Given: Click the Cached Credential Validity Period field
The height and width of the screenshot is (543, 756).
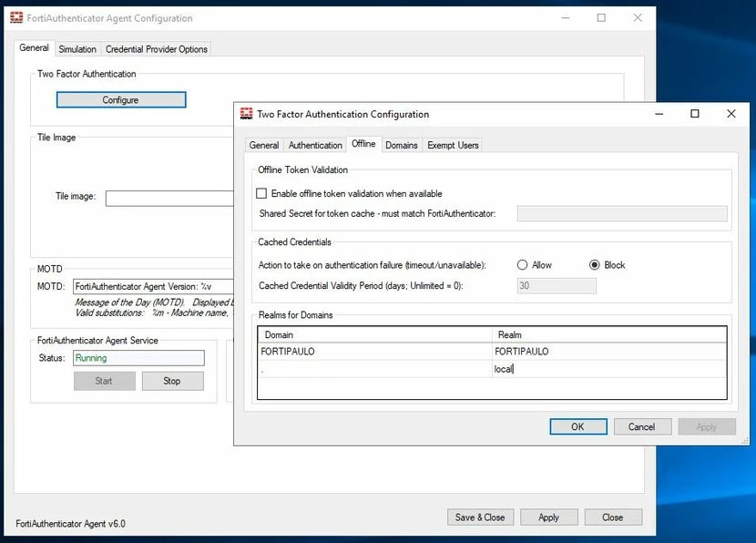Looking at the screenshot, I should coord(557,285).
